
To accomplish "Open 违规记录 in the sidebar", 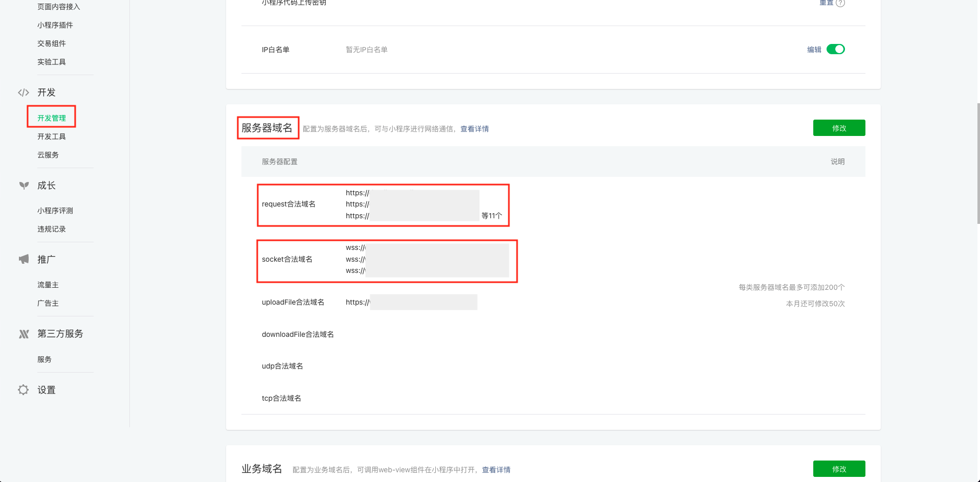I will [52, 229].
